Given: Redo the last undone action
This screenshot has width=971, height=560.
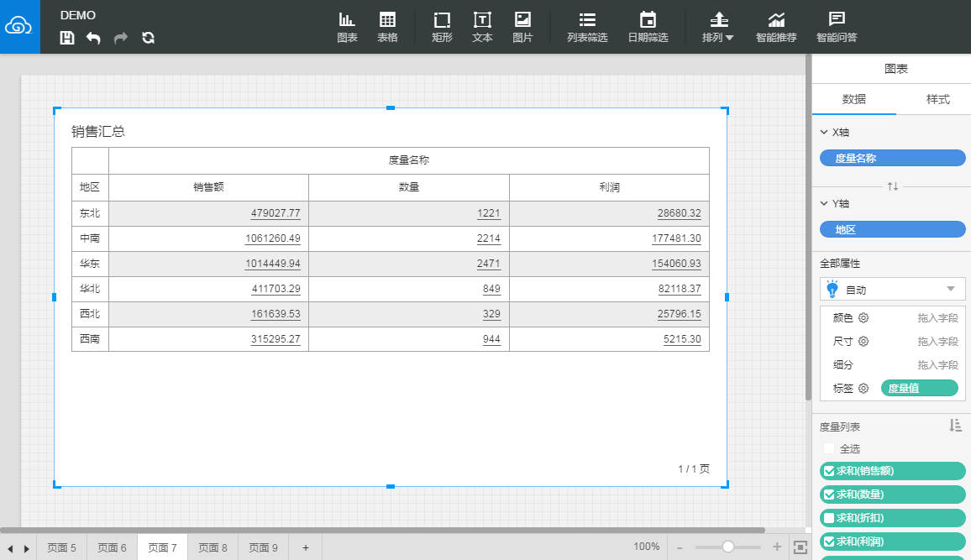Looking at the screenshot, I should pyautogui.click(x=121, y=38).
